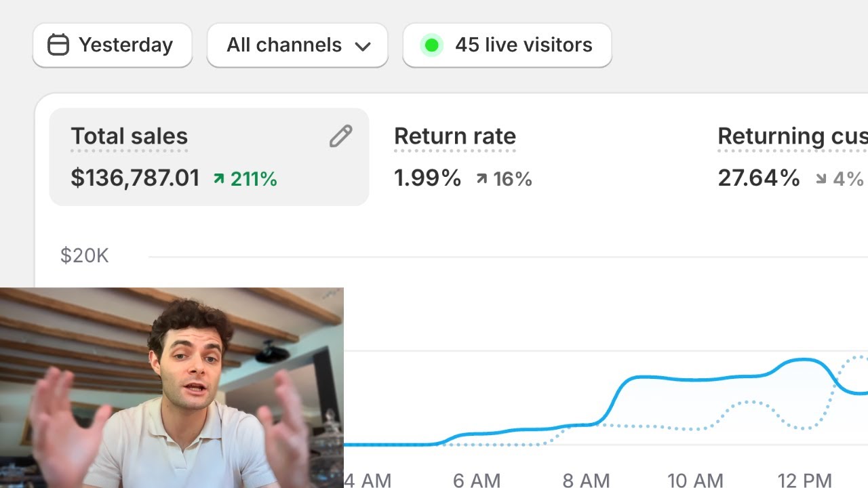Image resolution: width=868 pixels, height=488 pixels.
Task: Click the green live indicator dot
Action: coord(431,45)
